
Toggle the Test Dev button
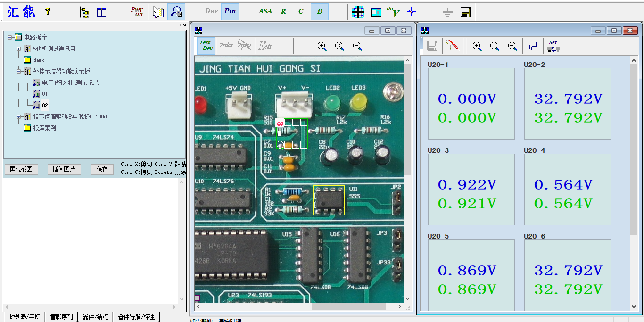[x=206, y=46]
